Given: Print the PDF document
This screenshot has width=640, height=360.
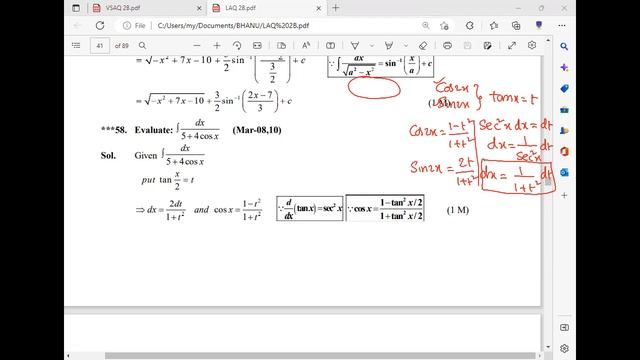Looking at the screenshot, I should tap(447, 46).
